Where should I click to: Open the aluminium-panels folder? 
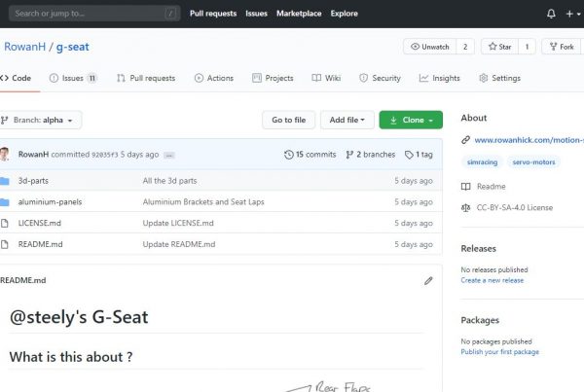[50, 202]
